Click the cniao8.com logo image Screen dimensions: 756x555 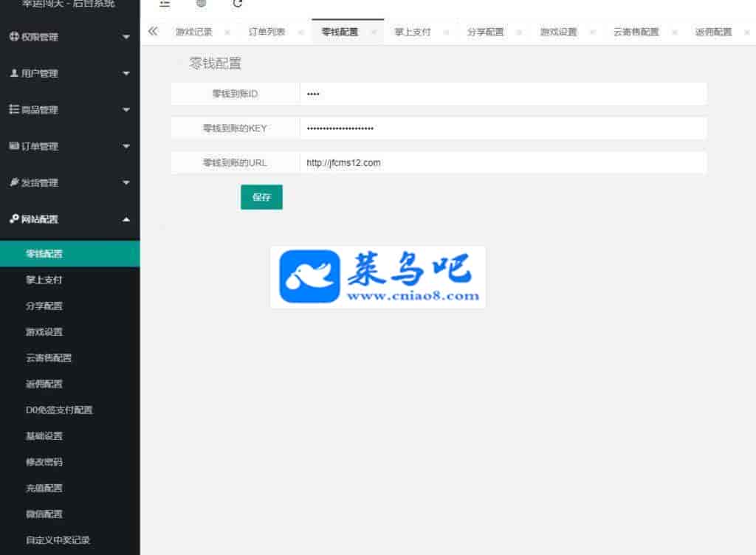[x=378, y=277]
